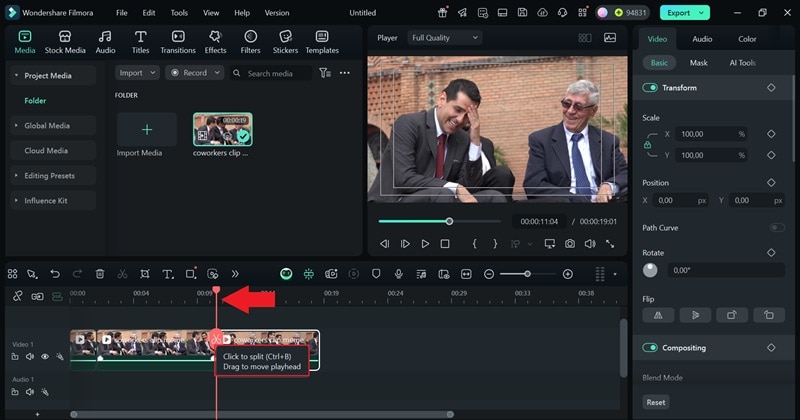800x420 pixels.
Task: Click the mark in bracket icon
Action: [474, 244]
